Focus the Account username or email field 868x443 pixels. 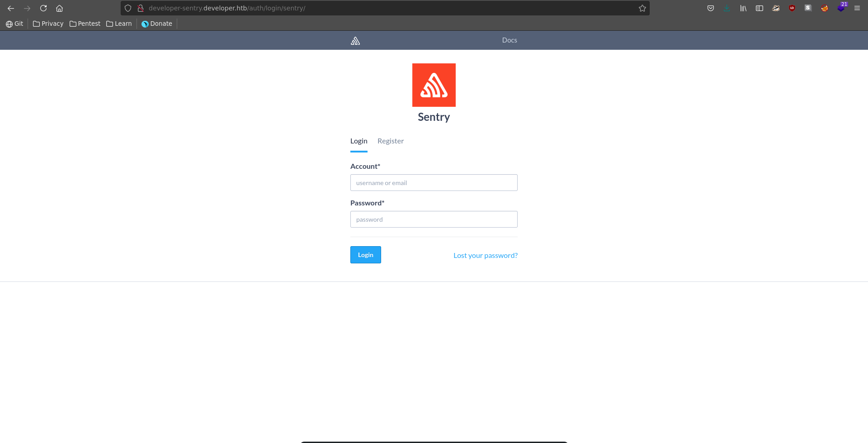pyautogui.click(x=434, y=183)
